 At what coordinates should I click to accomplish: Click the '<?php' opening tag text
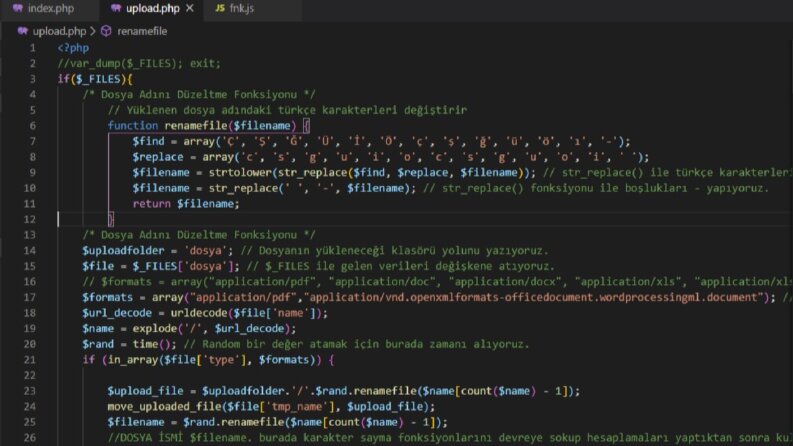click(x=73, y=48)
